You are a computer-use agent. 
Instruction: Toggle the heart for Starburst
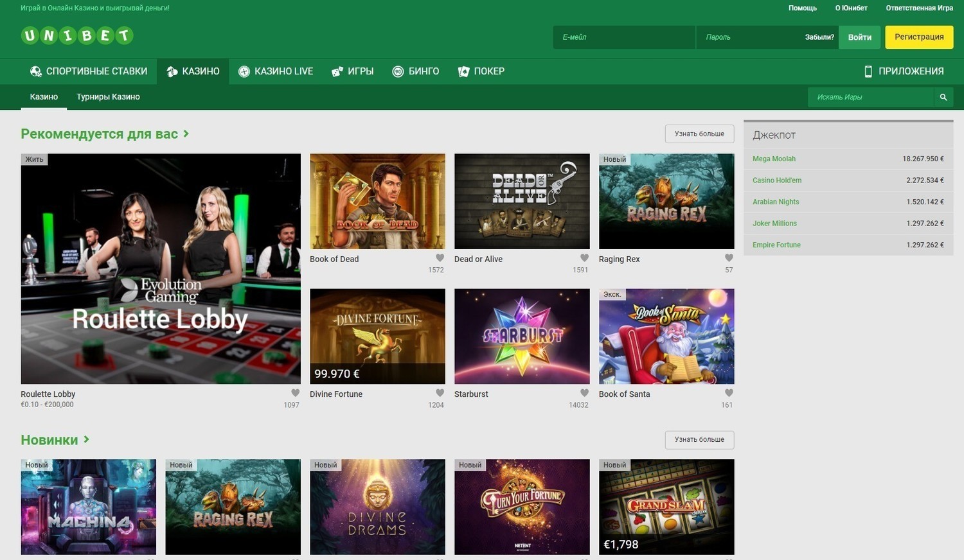(584, 392)
